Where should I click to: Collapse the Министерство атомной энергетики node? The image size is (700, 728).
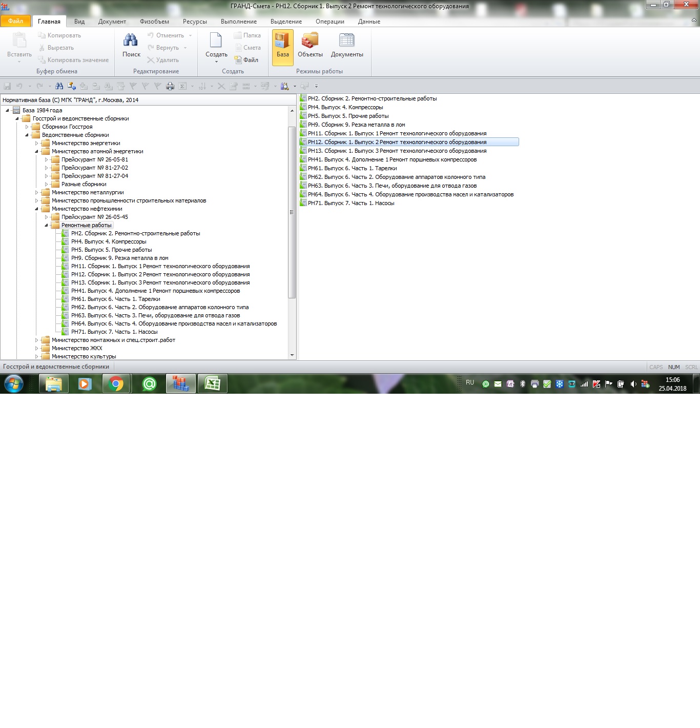36,151
